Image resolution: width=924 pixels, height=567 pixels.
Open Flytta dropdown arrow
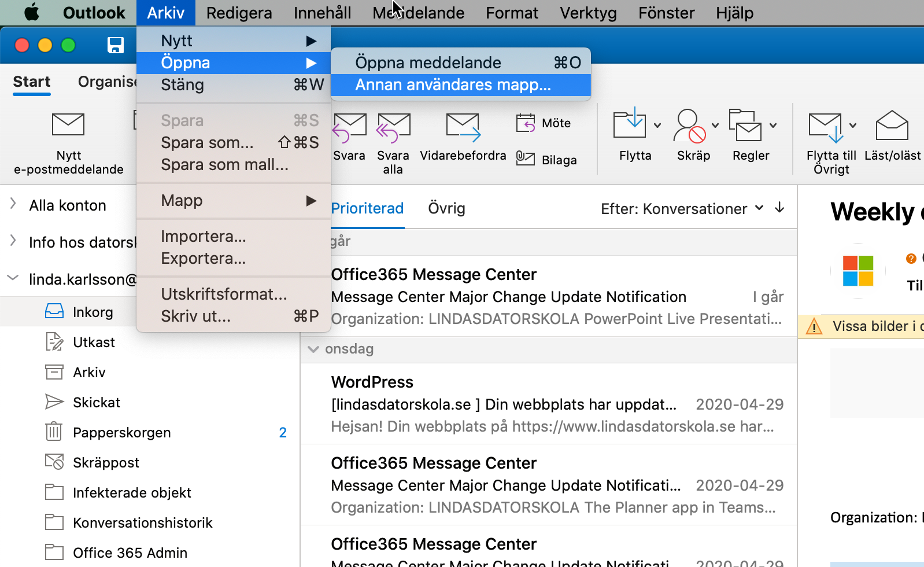(x=657, y=126)
